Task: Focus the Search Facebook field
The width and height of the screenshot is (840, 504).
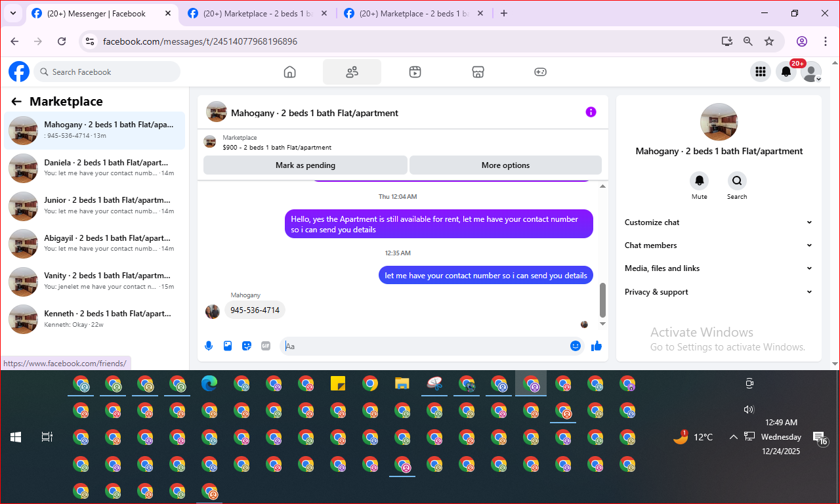Action: 107,72
